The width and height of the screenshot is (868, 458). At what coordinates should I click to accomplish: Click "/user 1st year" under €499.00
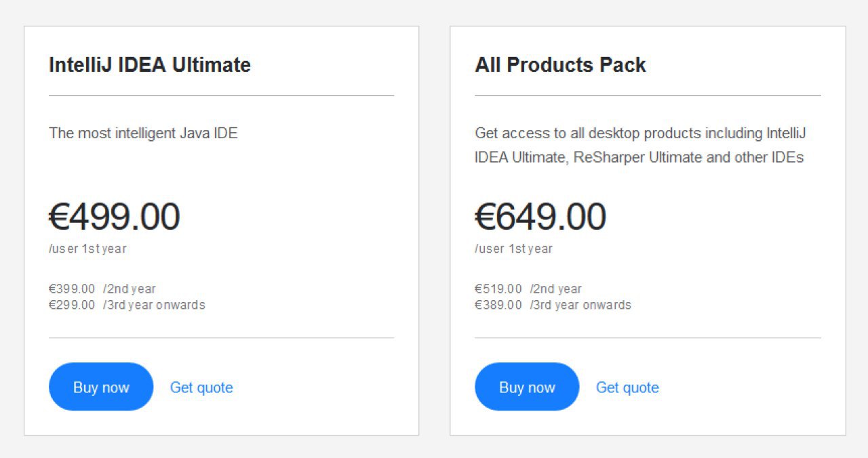pos(87,249)
